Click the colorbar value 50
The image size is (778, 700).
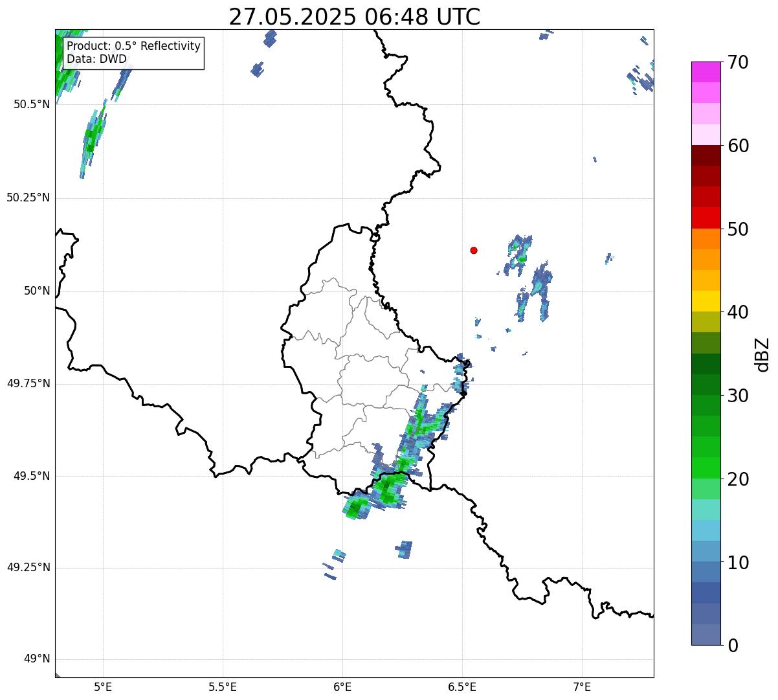[x=738, y=229]
